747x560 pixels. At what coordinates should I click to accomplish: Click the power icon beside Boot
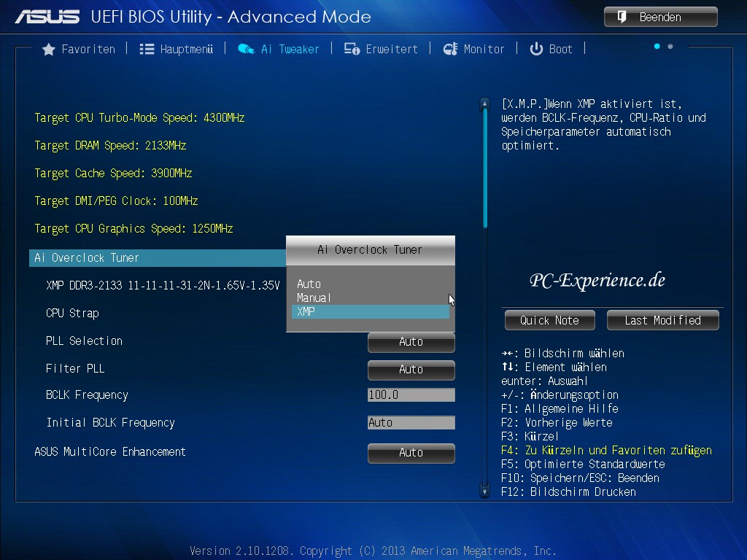tap(536, 50)
